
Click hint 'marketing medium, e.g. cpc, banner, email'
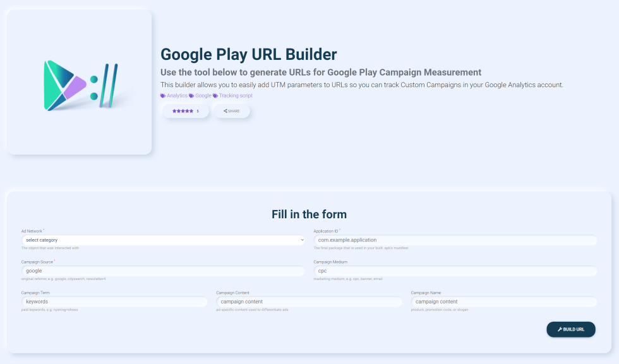[348, 279]
